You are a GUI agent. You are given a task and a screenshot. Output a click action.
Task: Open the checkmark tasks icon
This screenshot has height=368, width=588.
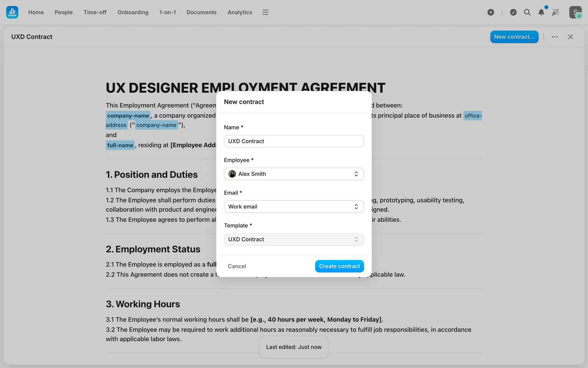click(x=513, y=12)
